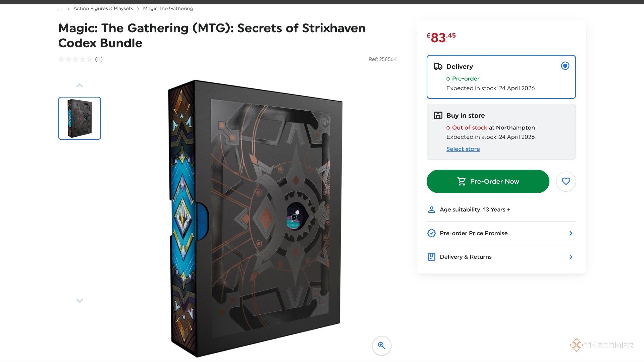Click the Buy in store shop icon
The image size is (644, 362).
coord(438,115)
